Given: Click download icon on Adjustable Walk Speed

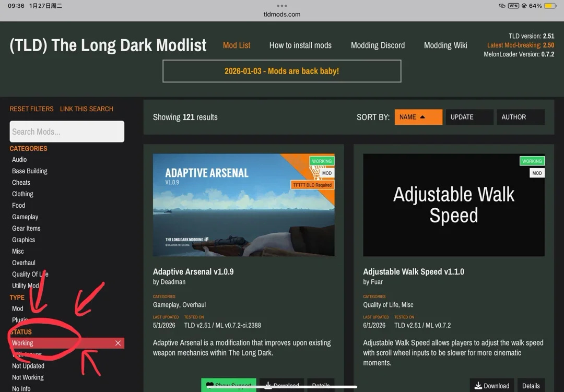Looking at the screenshot, I should click(478, 386).
